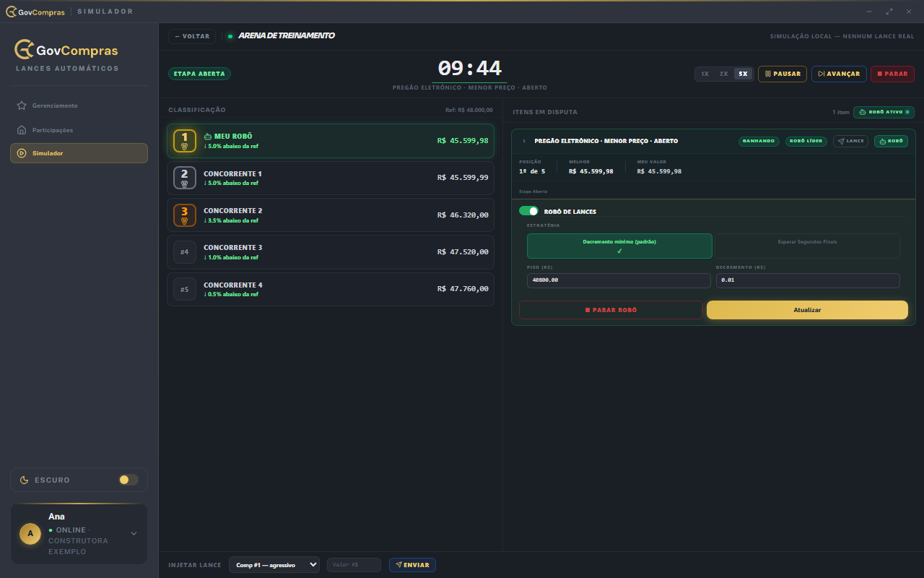Send the injected bid with Enviar
Viewport: 924px width, 578px height.
pyautogui.click(x=412, y=565)
